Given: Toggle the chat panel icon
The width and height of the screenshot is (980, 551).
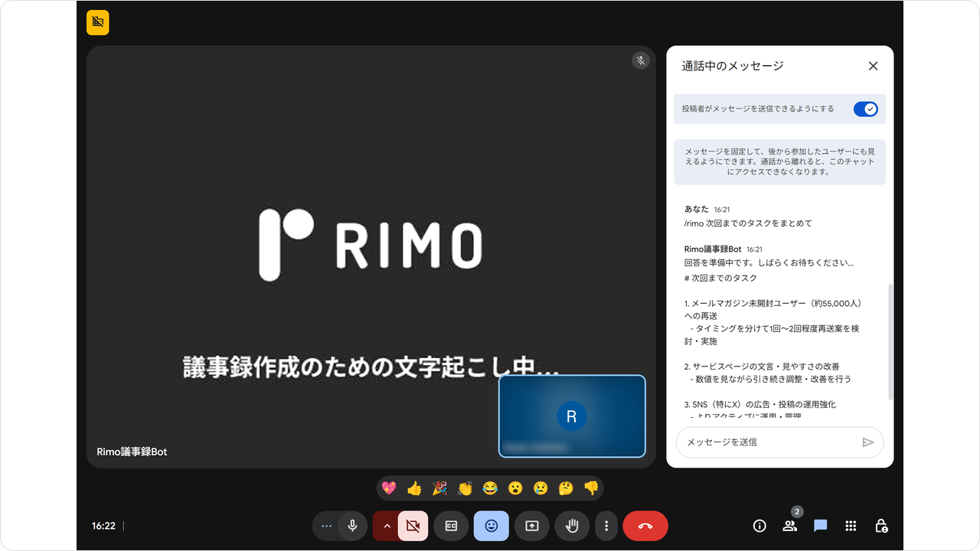Looking at the screenshot, I should click(821, 526).
